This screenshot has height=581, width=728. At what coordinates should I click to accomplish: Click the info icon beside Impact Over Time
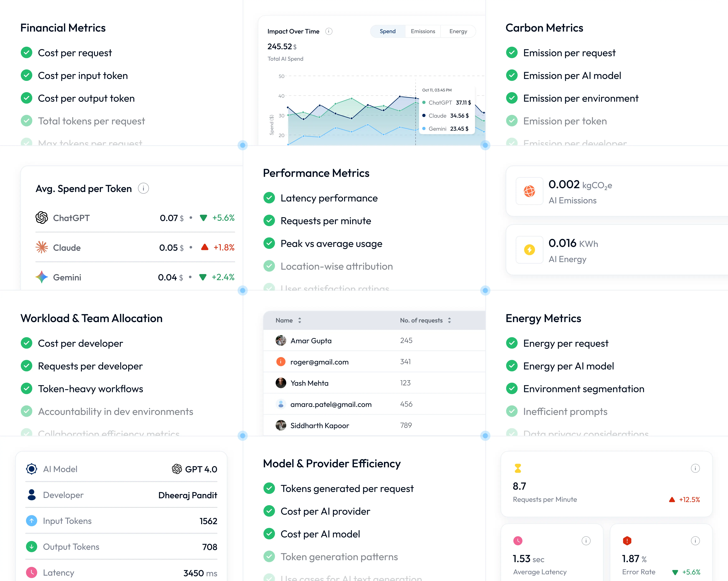[329, 31]
